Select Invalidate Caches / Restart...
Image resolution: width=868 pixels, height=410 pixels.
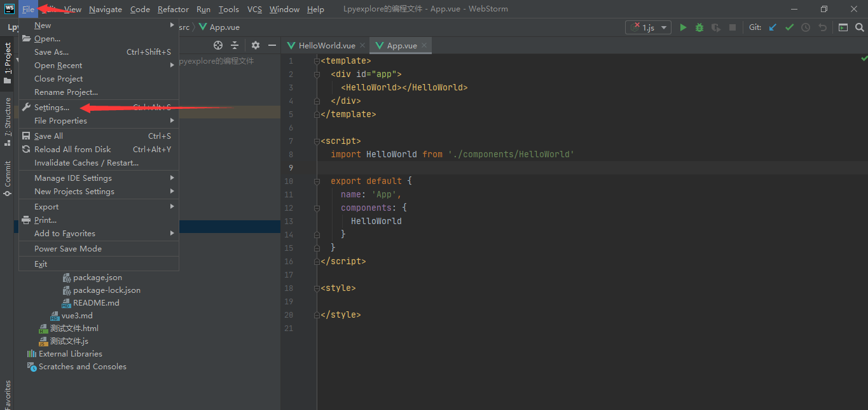click(x=99, y=163)
